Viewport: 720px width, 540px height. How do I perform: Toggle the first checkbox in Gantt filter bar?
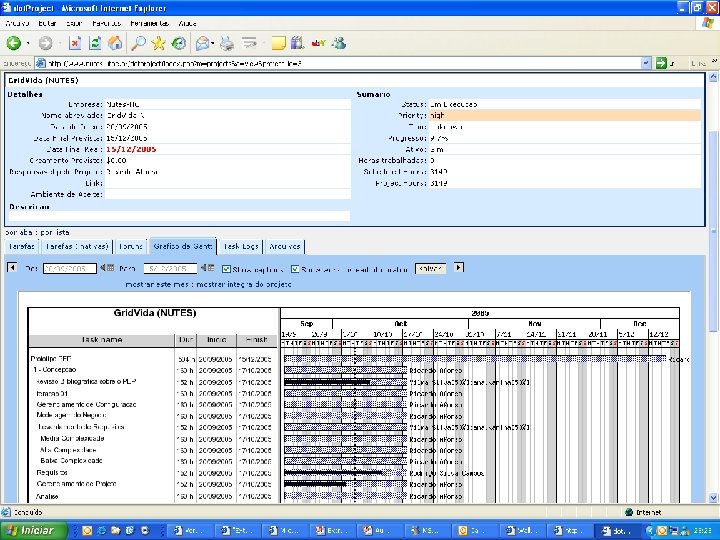coord(226,268)
